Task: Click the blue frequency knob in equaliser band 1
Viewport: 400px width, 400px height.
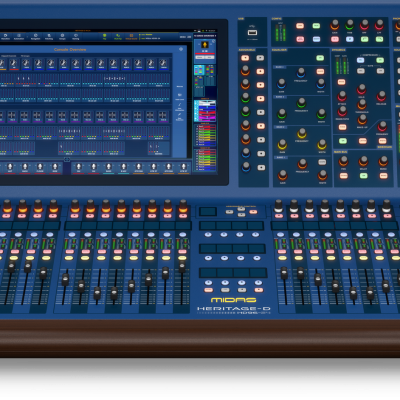Action: [301, 72]
